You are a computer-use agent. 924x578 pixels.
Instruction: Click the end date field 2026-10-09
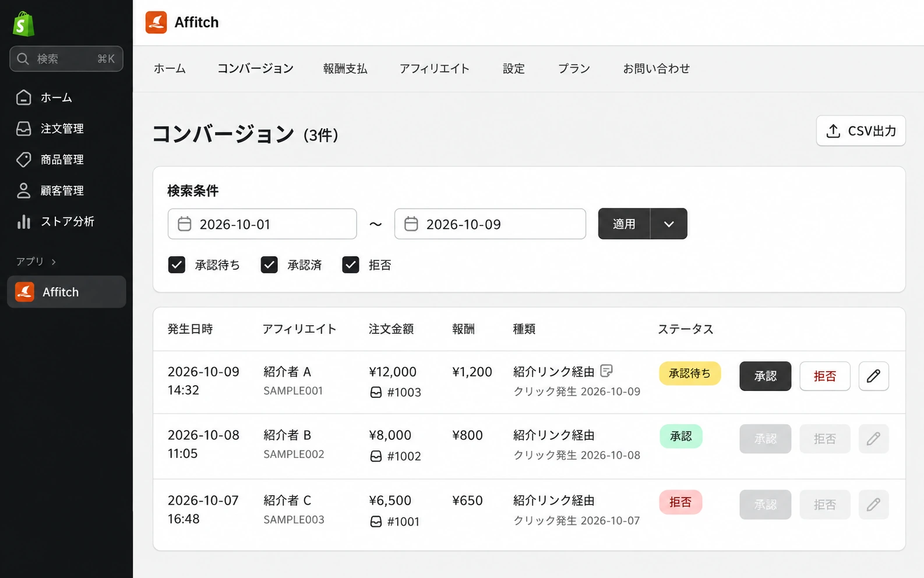(x=490, y=224)
